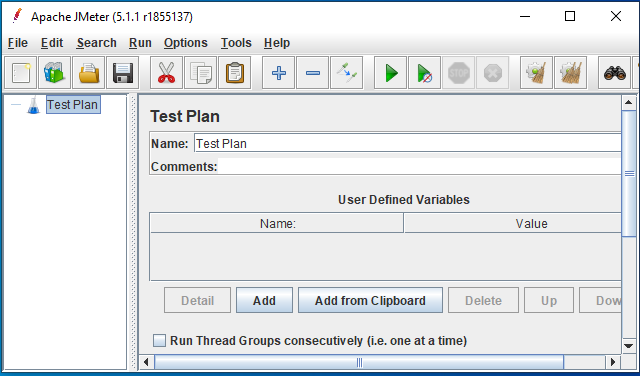The image size is (640, 376).
Task: Start the test with green play icon
Action: 391,73
